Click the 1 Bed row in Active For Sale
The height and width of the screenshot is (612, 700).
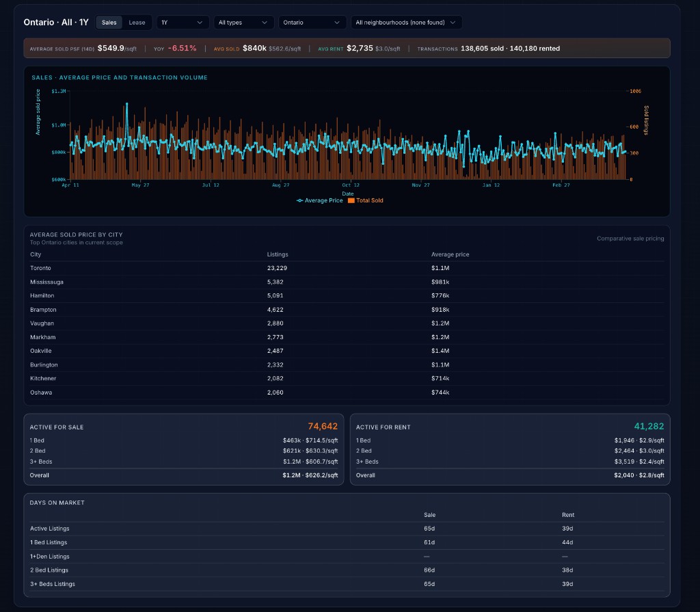[184, 440]
